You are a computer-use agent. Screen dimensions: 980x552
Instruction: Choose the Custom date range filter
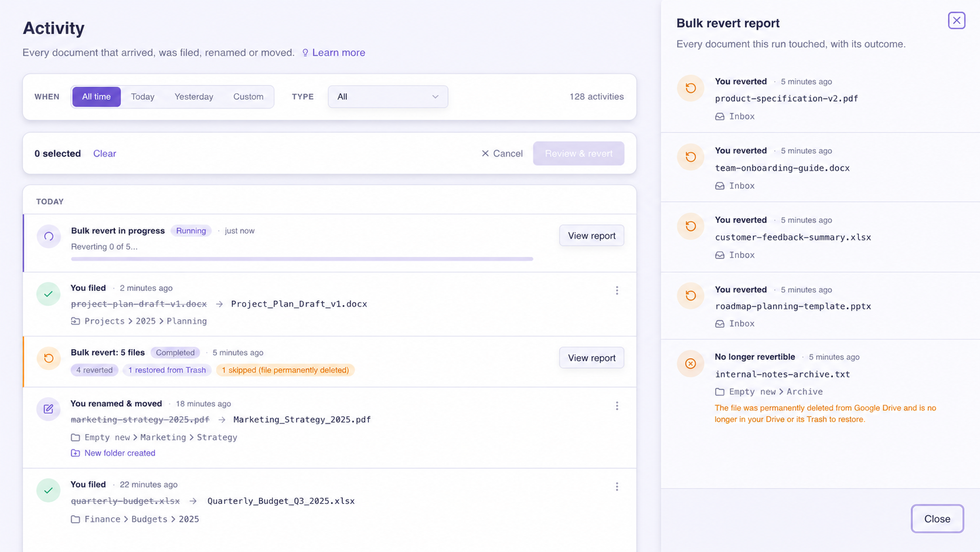pos(249,97)
